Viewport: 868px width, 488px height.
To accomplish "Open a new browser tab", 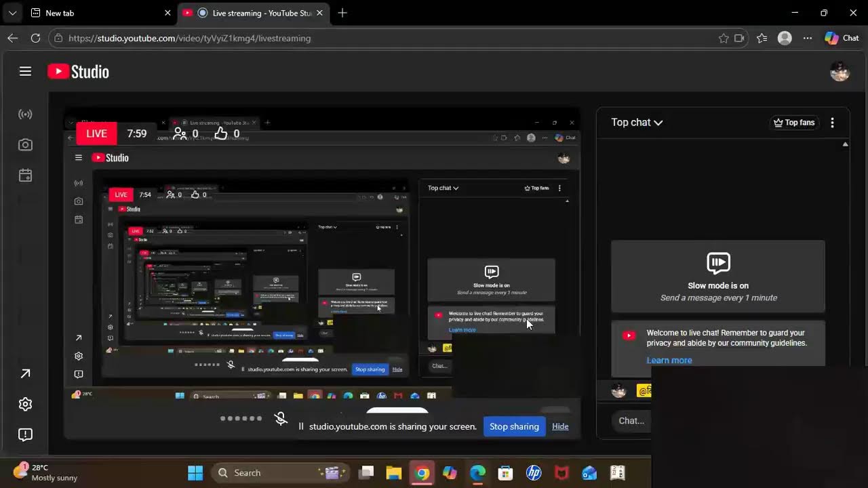I will pyautogui.click(x=342, y=13).
